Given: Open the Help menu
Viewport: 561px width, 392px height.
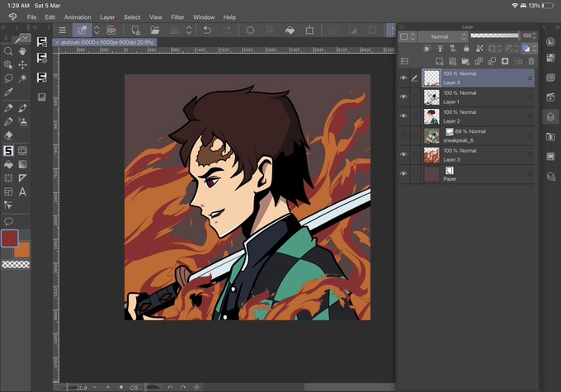Looking at the screenshot, I should coord(229,17).
